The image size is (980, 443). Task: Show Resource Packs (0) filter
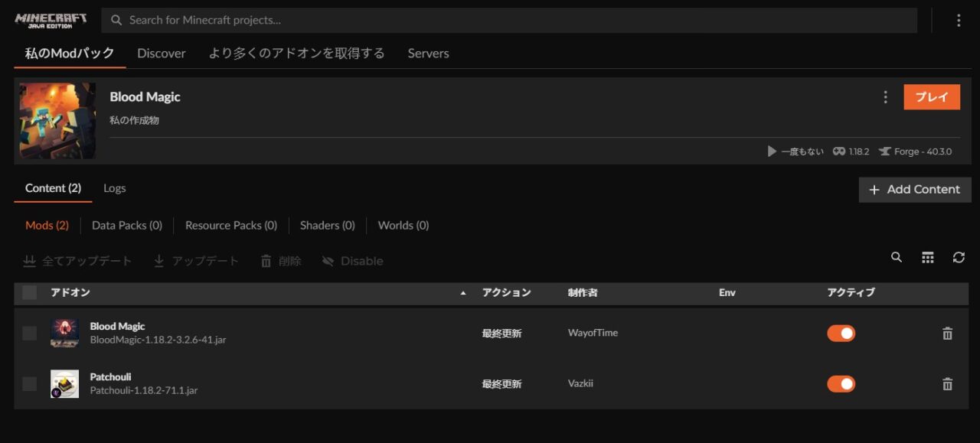(x=231, y=225)
